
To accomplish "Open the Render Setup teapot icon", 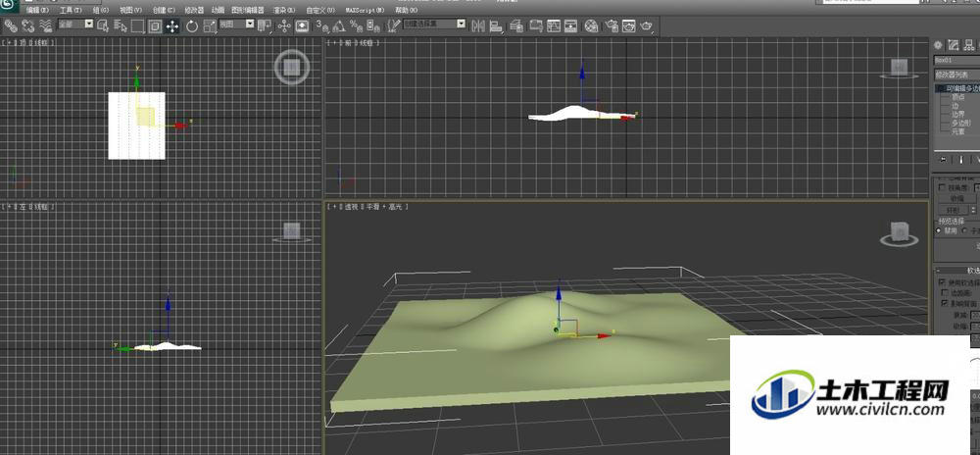I will (611, 25).
